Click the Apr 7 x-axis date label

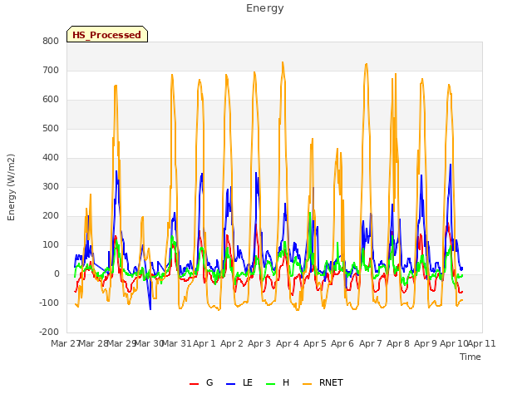pyautogui.click(x=370, y=343)
